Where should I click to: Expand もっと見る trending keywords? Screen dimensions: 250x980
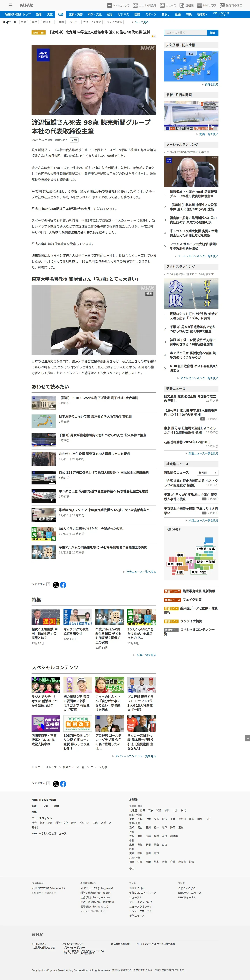(140, 22)
